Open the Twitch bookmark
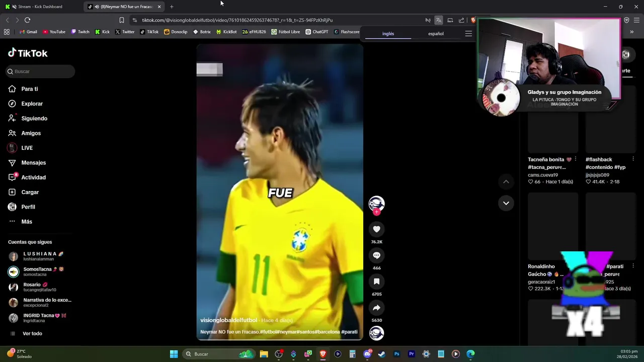 point(80,32)
